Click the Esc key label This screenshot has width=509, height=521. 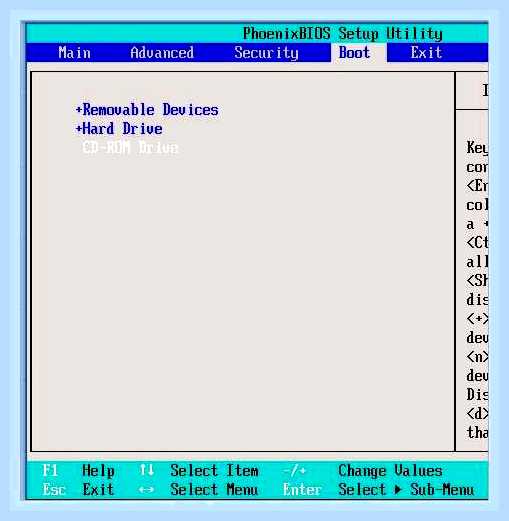click(x=54, y=490)
